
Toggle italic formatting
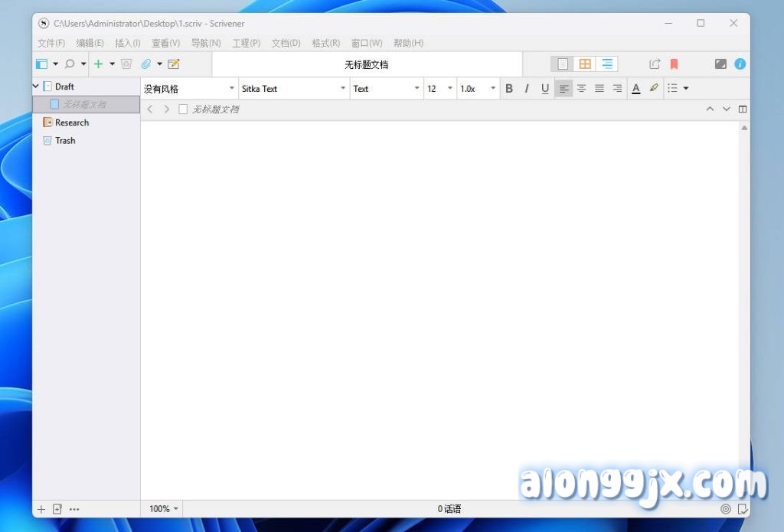(x=527, y=89)
